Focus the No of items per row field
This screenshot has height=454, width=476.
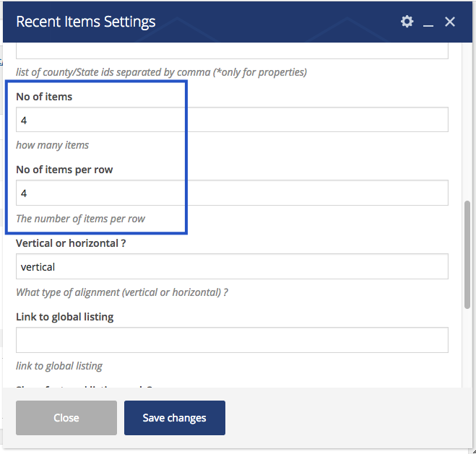pos(232,193)
